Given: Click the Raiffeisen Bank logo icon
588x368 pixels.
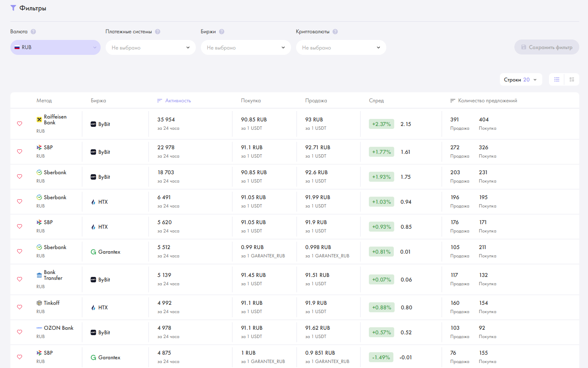Looking at the screenshot, I should (39, 120).
